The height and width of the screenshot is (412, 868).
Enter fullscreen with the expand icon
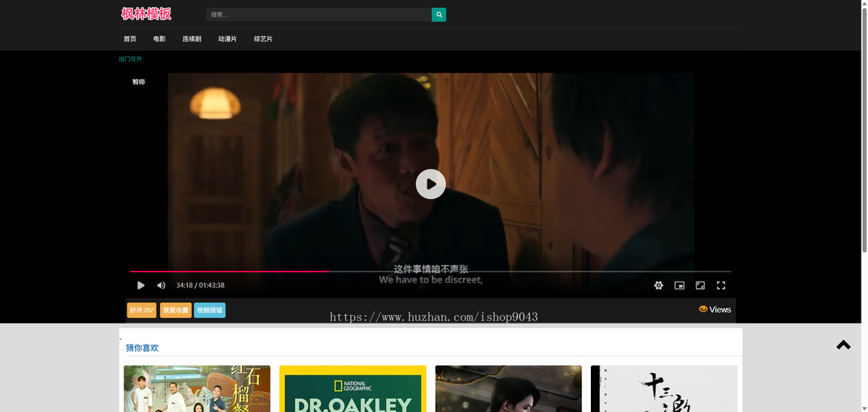click(x=721, y=285)
